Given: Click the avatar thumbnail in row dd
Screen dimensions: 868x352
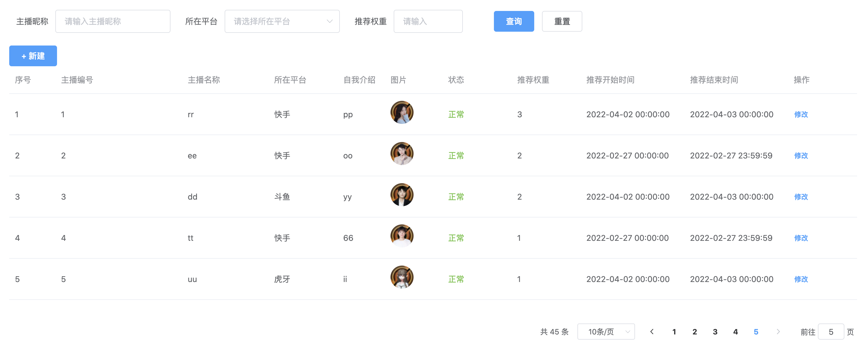Looking at the screenshot, I should pyautogui.click(x=402, y=194).
